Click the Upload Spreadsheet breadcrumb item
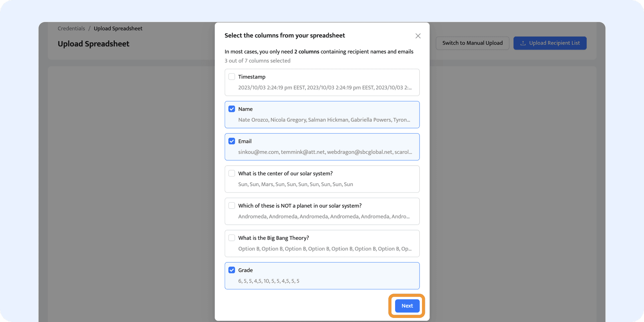Image resolution: width=644 pixels, height=322 pixels. click(118, 29)
